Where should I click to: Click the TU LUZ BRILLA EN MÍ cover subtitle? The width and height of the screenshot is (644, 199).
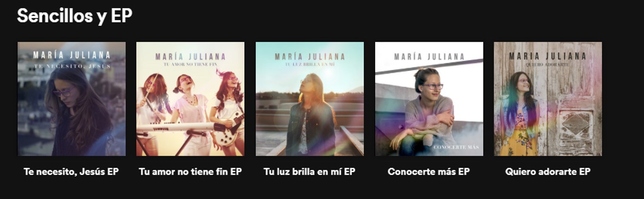310,64
